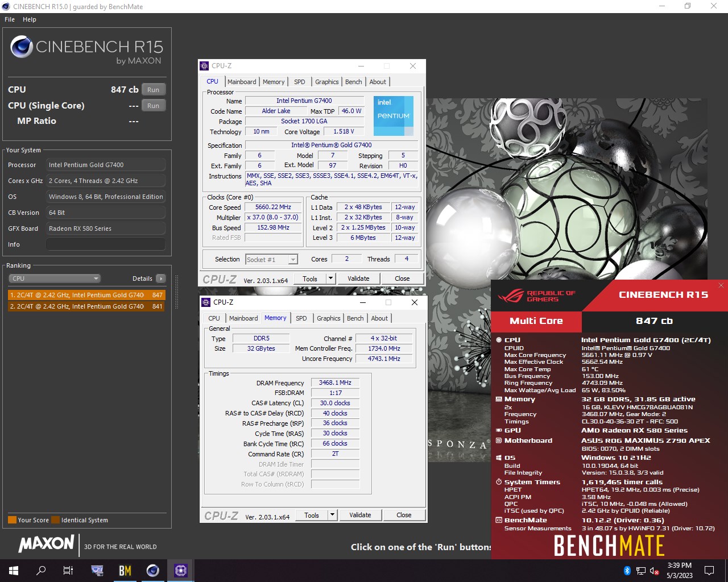
Task: Open the notification center icon
Action: pyautogui.click(x=709, y=571)
